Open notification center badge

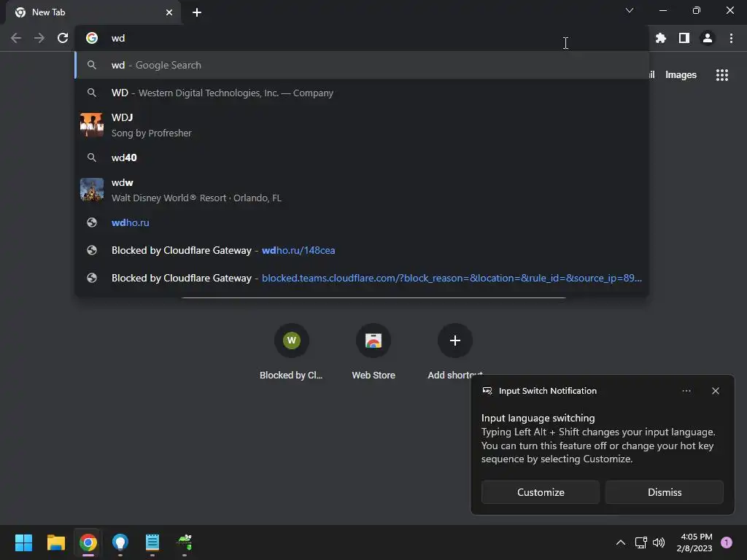tap(727, 542)
